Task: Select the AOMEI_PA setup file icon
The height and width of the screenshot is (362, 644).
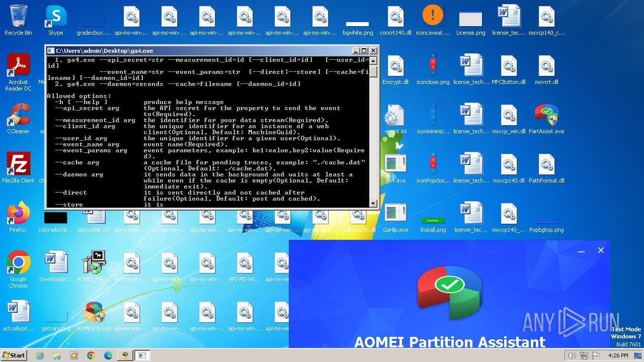Action: pos(94,266)
